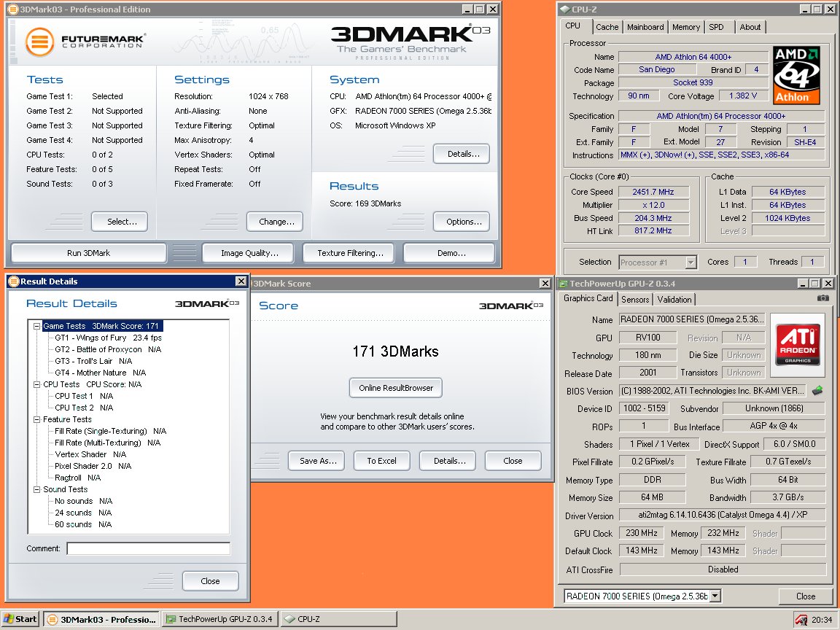
Task: Open the Windows Start menu
Action: click(x=20, y=619)
